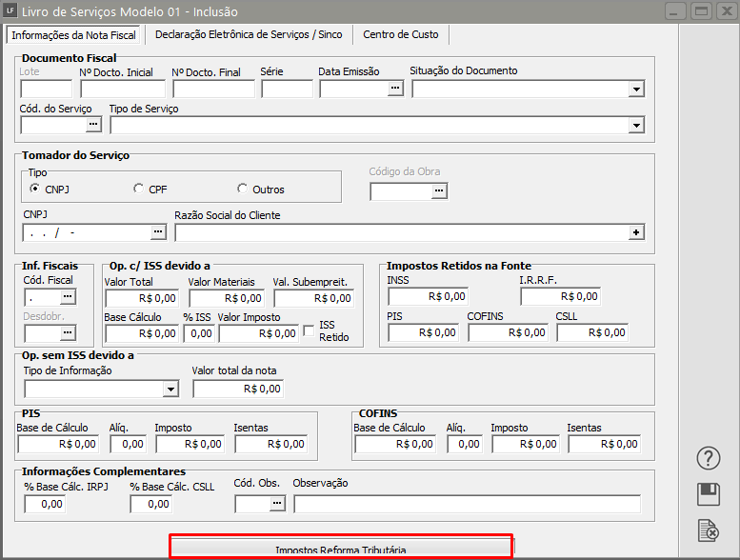Viewport: 740px width, 560px height.
Task: Open the Cód. Fiscal lookup button
Action: pyautogui.click(x=68, y=297)
